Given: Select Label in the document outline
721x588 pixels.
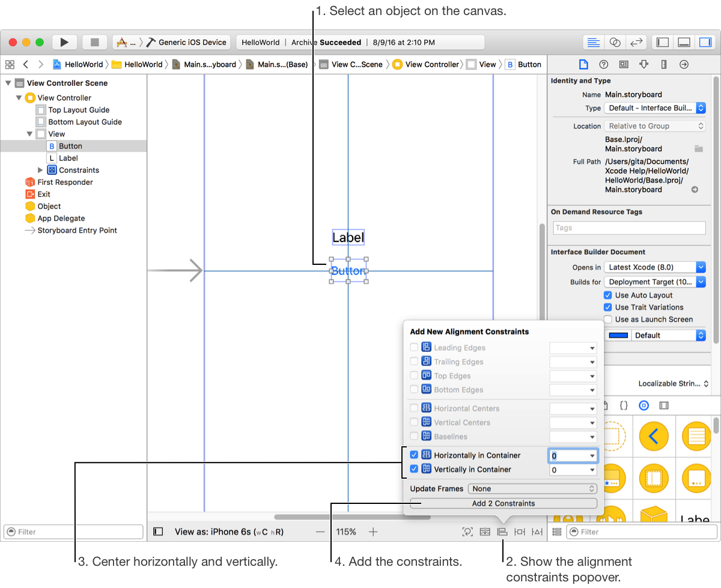Looking at the screenshot, I should 68,158.
